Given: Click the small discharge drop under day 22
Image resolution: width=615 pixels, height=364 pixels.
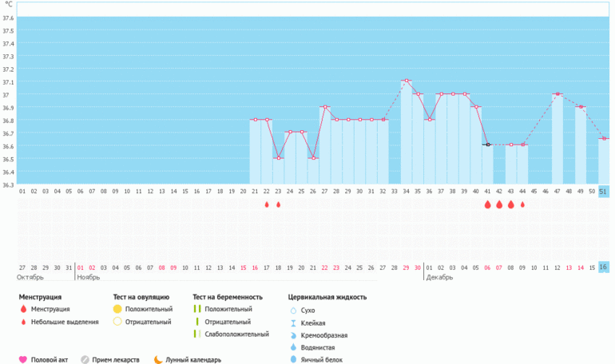Looking at the screenshot, I should pyautogui.click(x=267, y=204).
